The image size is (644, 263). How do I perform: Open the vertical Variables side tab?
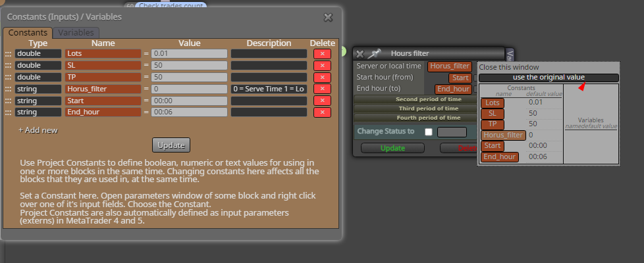tap(510, 55)
